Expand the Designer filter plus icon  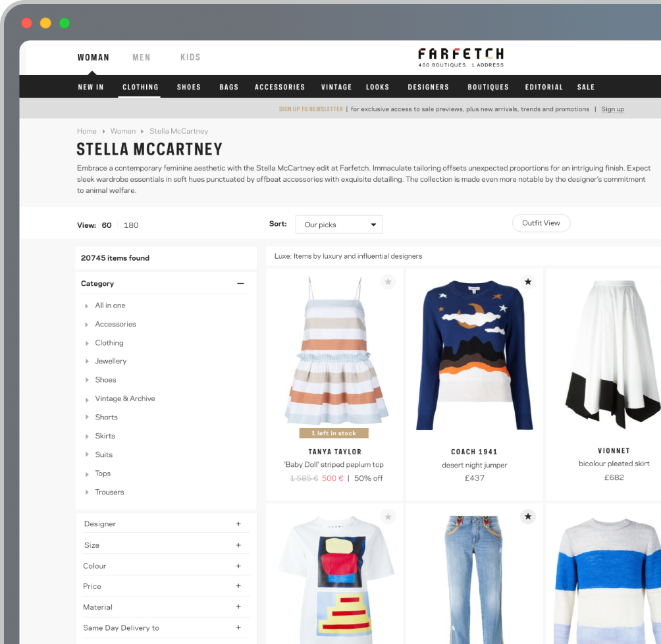pyautogui.click(x=238, y=524)
